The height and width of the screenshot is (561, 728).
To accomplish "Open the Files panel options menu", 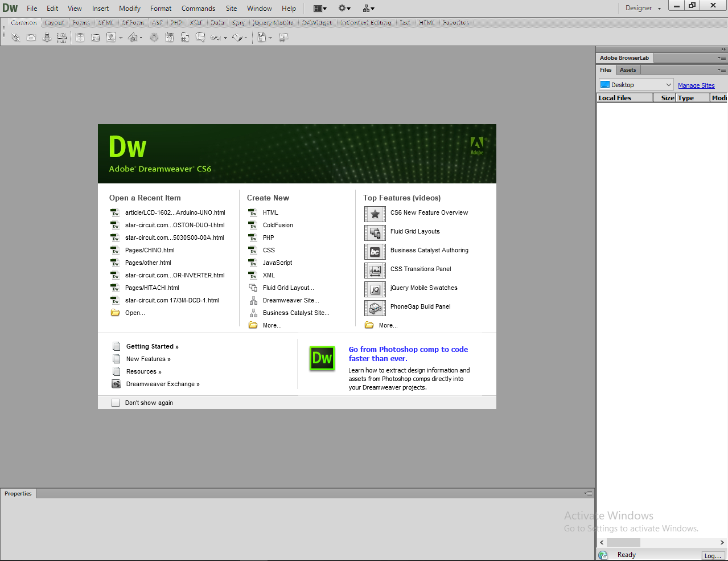I will coord(722,69).
